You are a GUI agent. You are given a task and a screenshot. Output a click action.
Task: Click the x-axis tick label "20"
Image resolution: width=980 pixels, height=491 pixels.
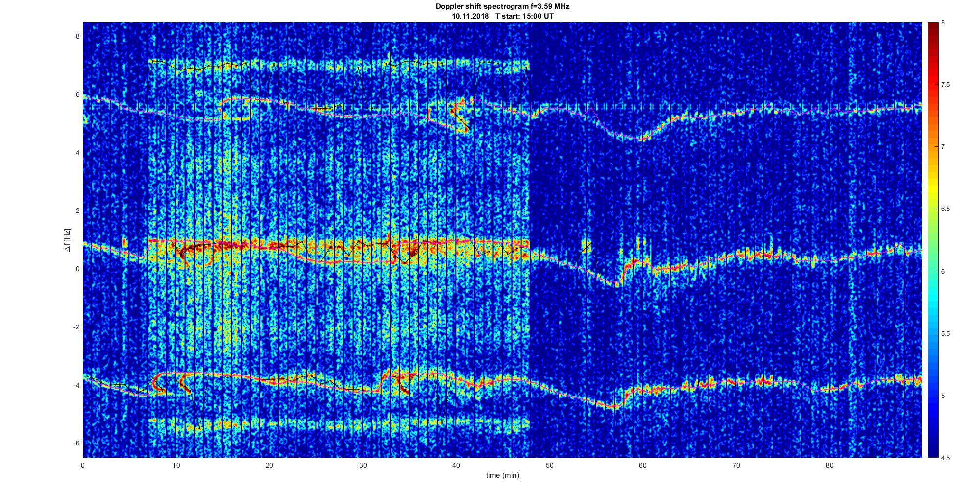coord(269,465)
